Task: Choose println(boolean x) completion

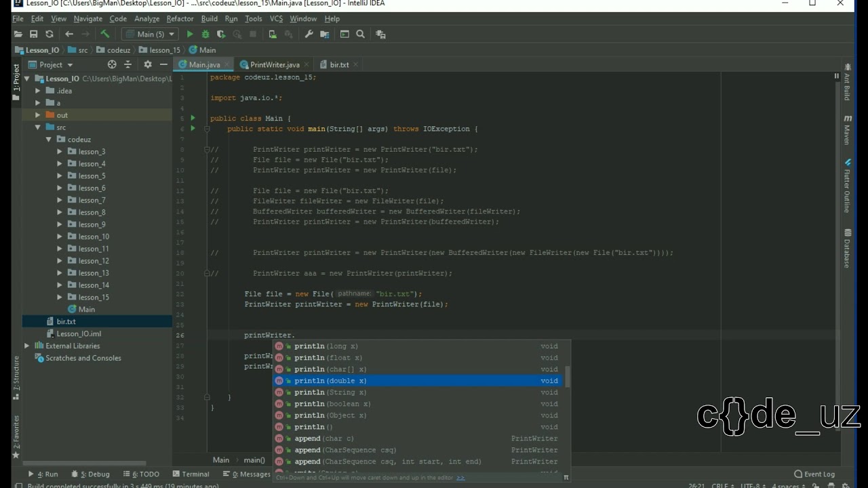Action: click(x=419, y=404)
